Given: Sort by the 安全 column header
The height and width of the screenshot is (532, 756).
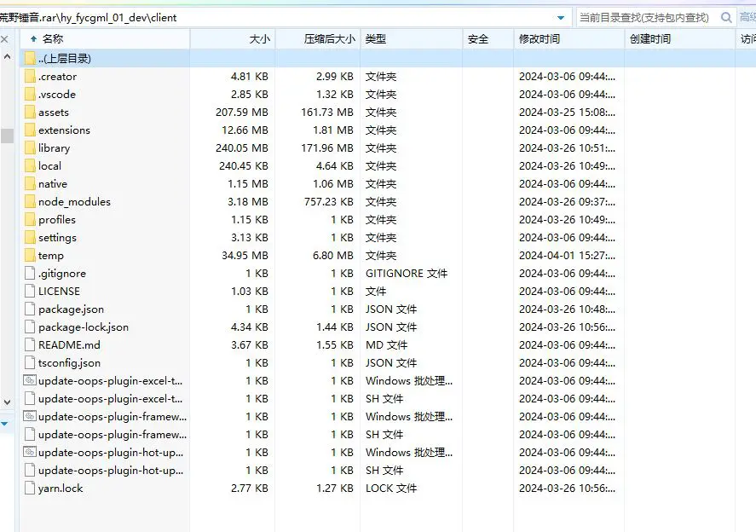Looking at the screenshot, I should pyautogui.click(x=488, y=38).
